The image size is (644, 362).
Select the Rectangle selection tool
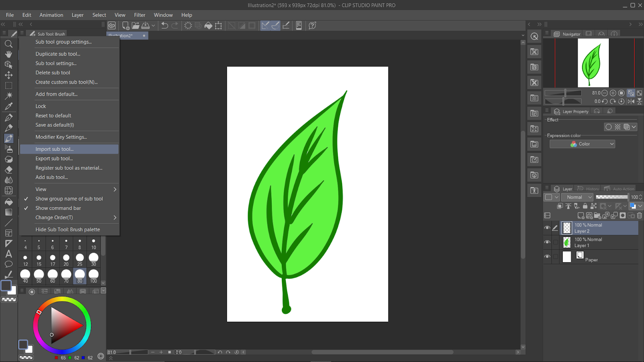(x=8, y=86)
